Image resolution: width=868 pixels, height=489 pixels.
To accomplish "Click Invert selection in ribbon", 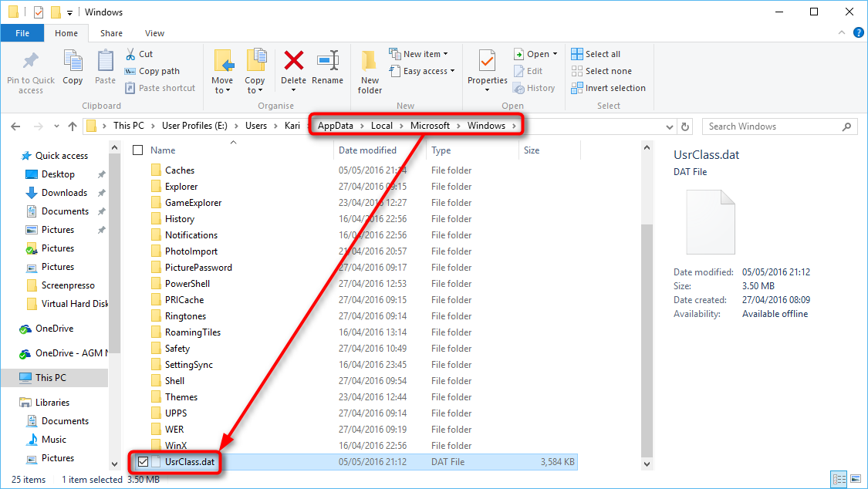I will (x=608, y=88).
